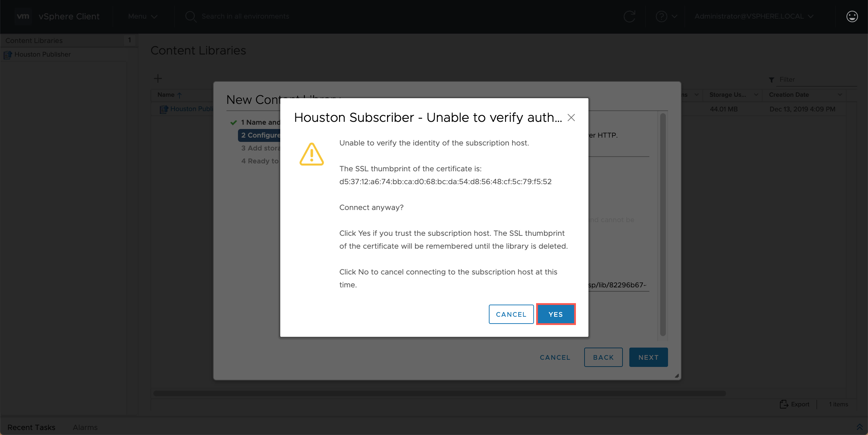Click the subscription URL field in wizard
Image resolution: width=868 pixels, height=435 pixels.
[619, 285]
